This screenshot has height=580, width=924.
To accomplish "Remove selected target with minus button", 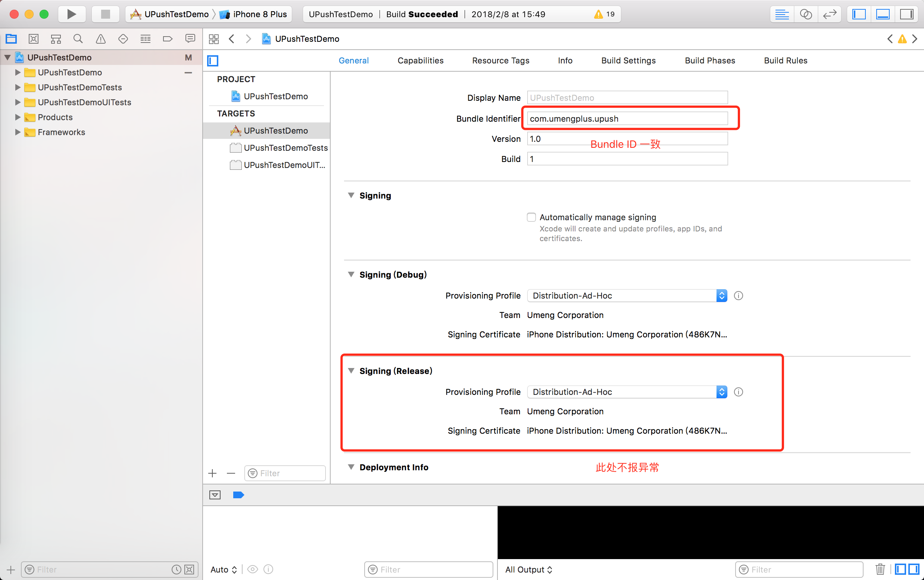I will 231,473.
